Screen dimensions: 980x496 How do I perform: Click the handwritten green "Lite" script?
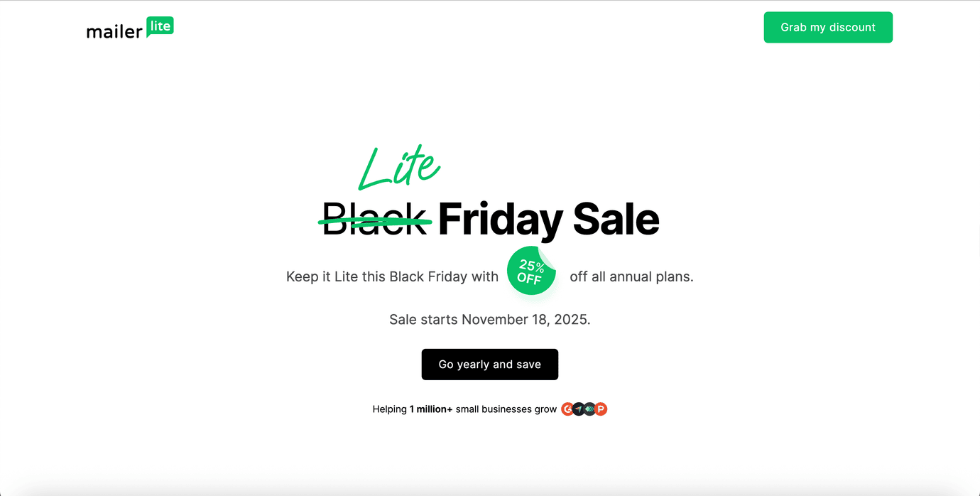coord(398,167)
